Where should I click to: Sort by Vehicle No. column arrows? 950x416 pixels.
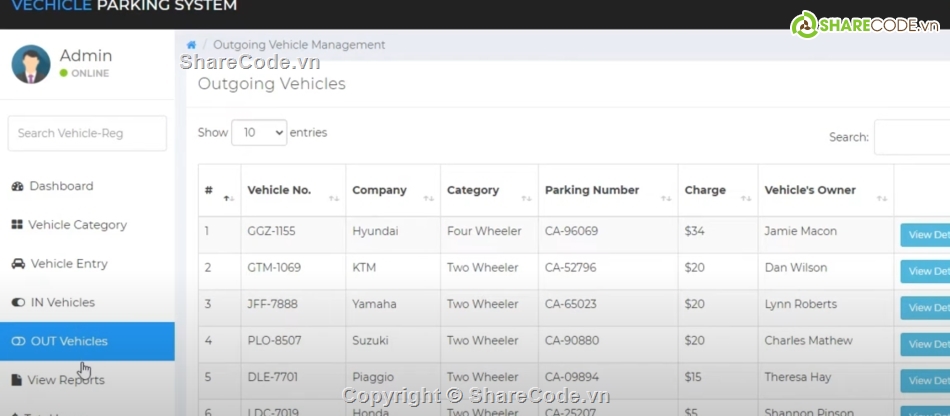334,198
